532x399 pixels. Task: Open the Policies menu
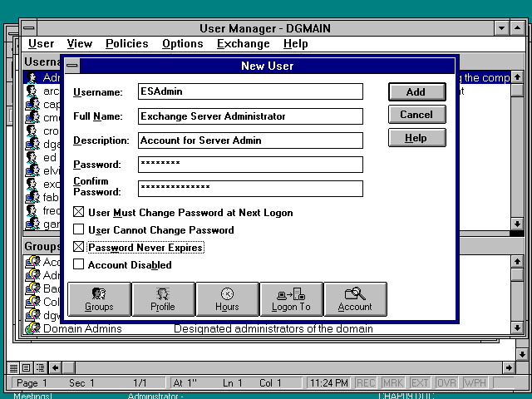[127, 44]
